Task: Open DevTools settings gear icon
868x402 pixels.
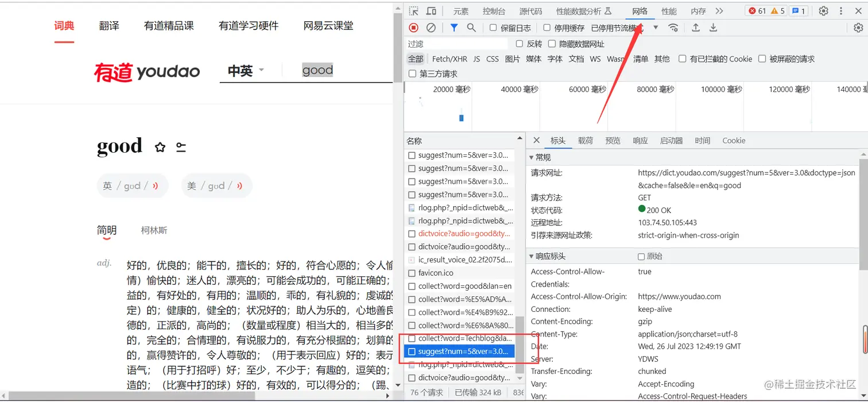Action: 823,11
